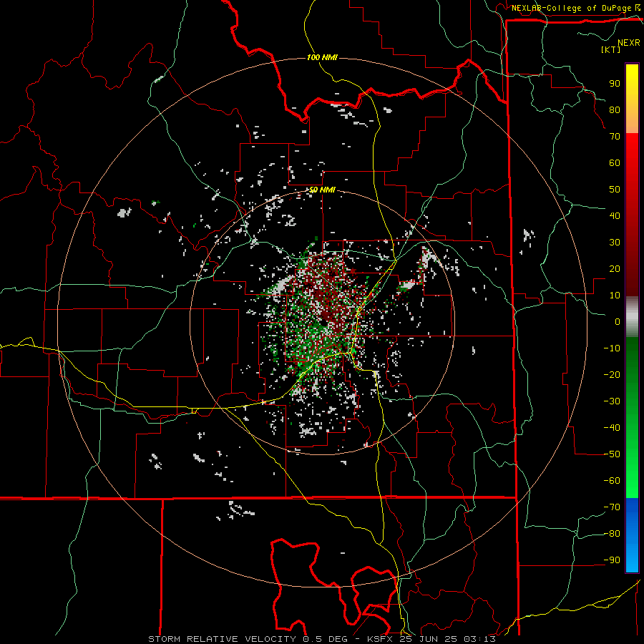The height and width of the screenshot is (644, 644).
Task: Click the 25 JUN 25 date text
Action: coord(429,639)
